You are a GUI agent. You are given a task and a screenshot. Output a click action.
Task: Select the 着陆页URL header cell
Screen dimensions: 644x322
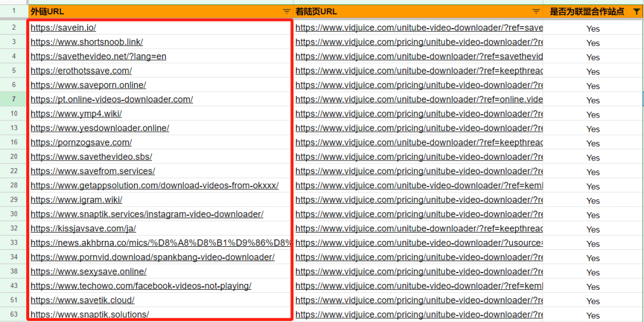[418, 11]
